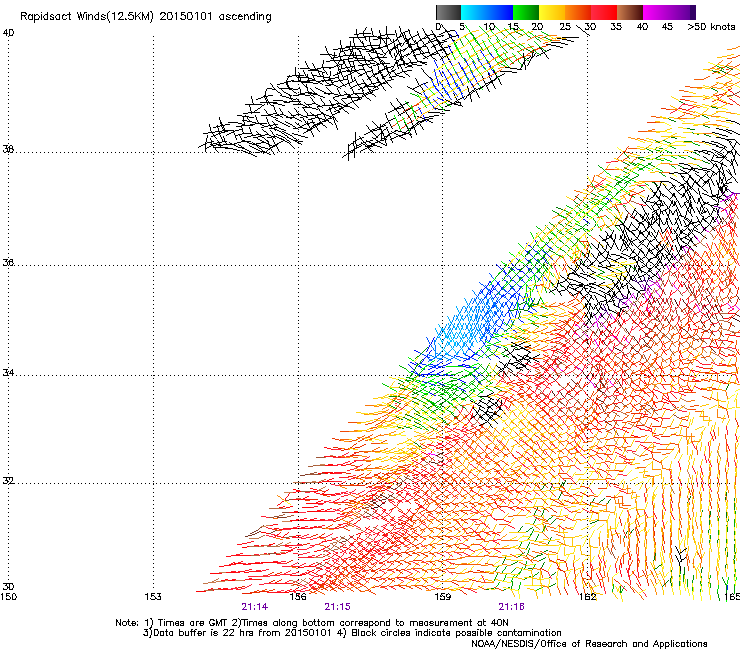Click the 162 longitude axis label
Image resolution: width=740 pixels, height=650 pixels.
[x=588, y=597]
